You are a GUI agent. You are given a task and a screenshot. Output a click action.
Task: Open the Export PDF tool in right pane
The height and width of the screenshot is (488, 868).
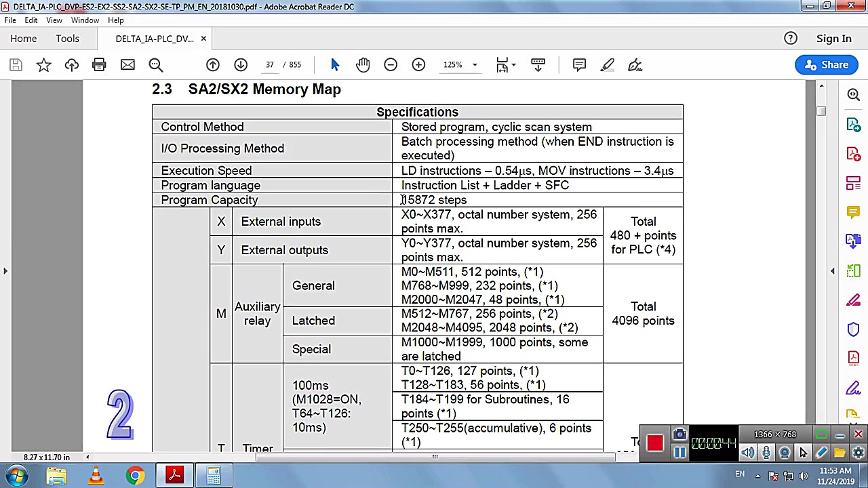click(854, 125)
